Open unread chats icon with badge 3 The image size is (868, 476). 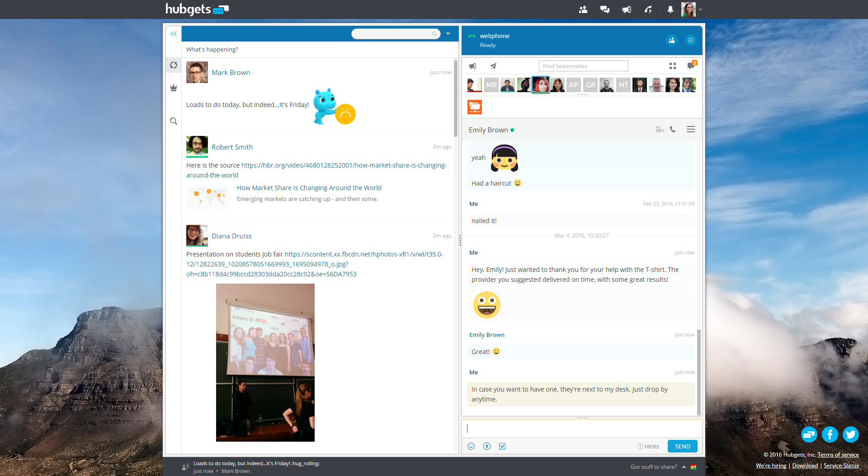pos(691,65)
